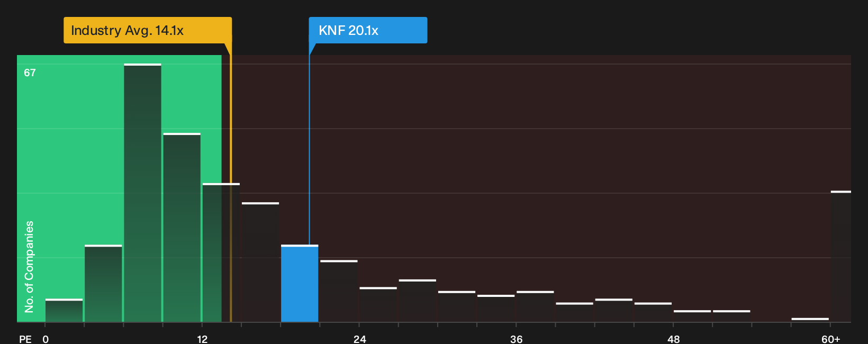The width and height of the screenshot is (868, 344).
Task: Click the '48' x-axis label
Action: tap(673, 339)
